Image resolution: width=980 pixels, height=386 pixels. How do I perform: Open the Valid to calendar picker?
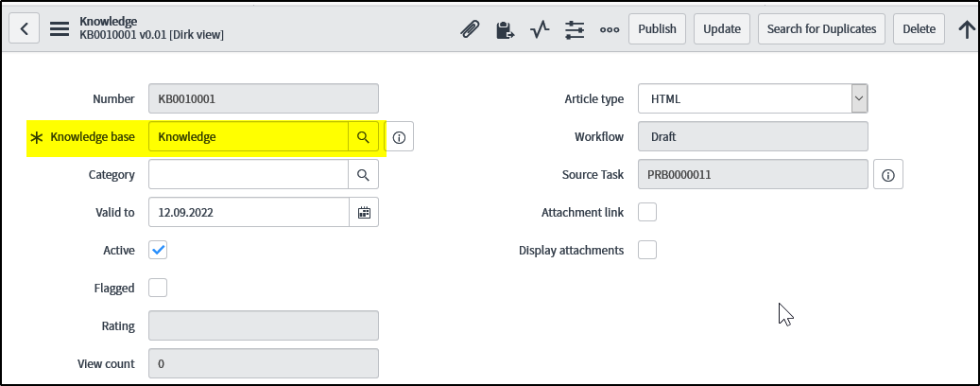(364, 212)
